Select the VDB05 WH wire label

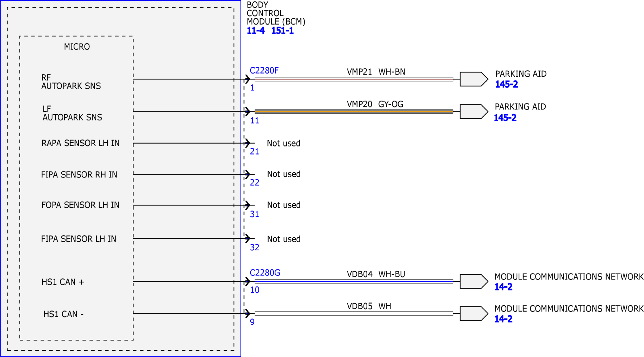369,306
